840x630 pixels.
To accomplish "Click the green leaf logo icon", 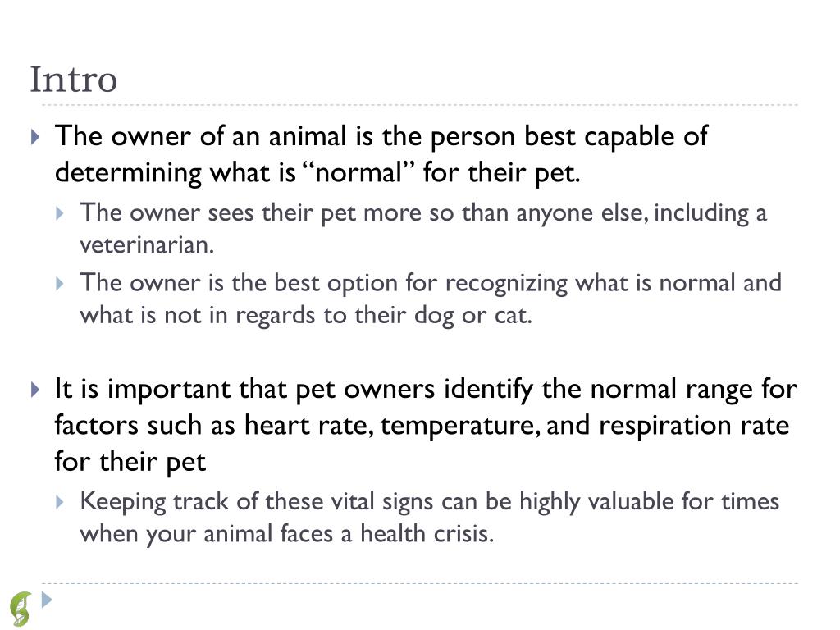I will 21,609.
